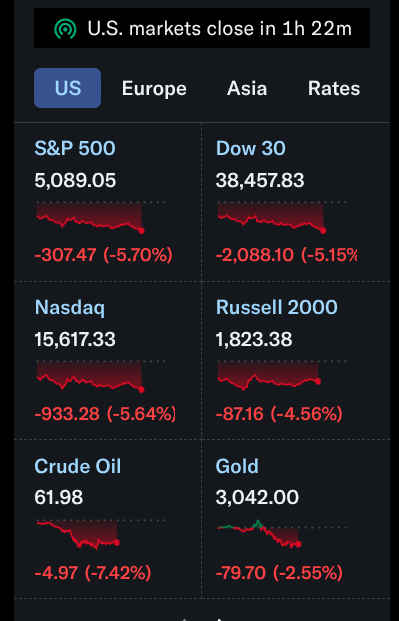Open the Russell 2000 link
This screenshot has height=621, width=399.
click(x=277, y=307)
